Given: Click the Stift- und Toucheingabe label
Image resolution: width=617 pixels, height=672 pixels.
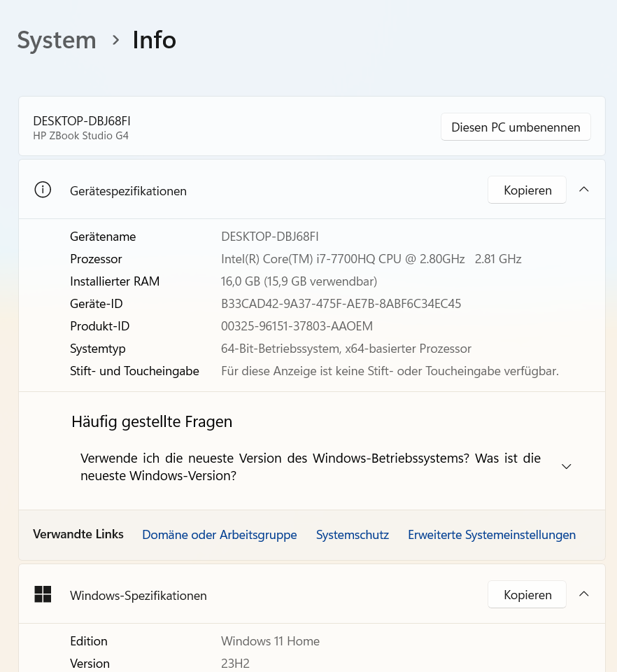Looking at the screenshot, I should pos(134,371).
